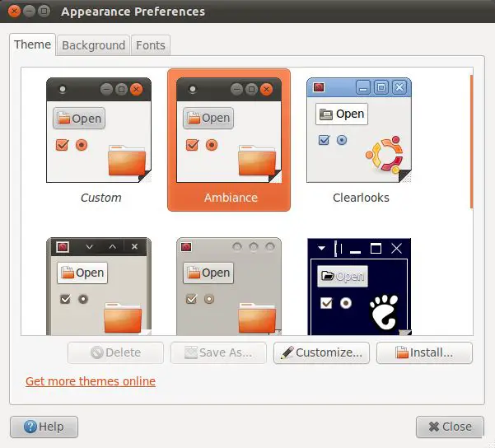Image resolution: width=495 pixels, height=448 pixels.
Task: Open the Fonts tab
Action: point(151,45)
